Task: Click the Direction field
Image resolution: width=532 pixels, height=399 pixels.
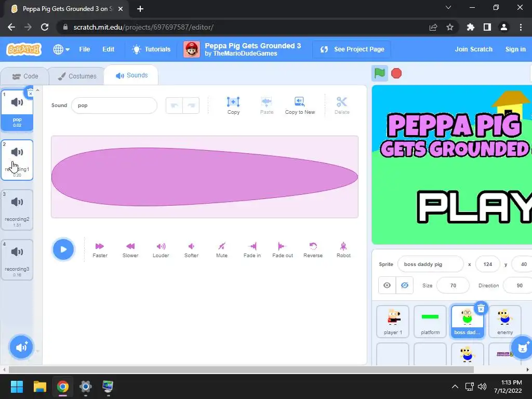Action: coord(518,285)
